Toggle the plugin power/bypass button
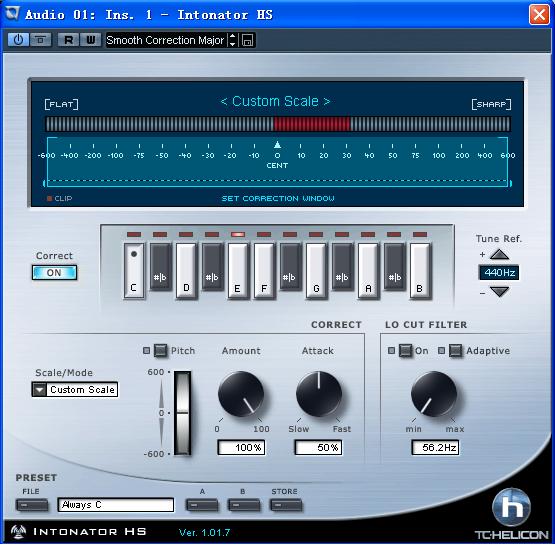The height and width of the screenshot is (545, 555). point(18,40)
